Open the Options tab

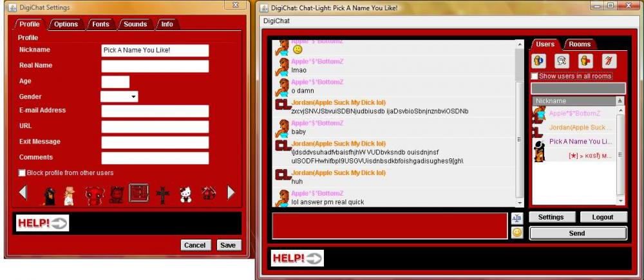pyautogui.click(x=66, y=24)
